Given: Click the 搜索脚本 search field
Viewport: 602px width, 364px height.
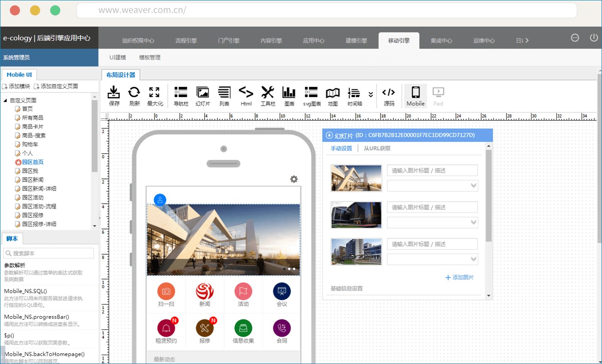Looking at the screenshot, I should click(x=49, y=253).
